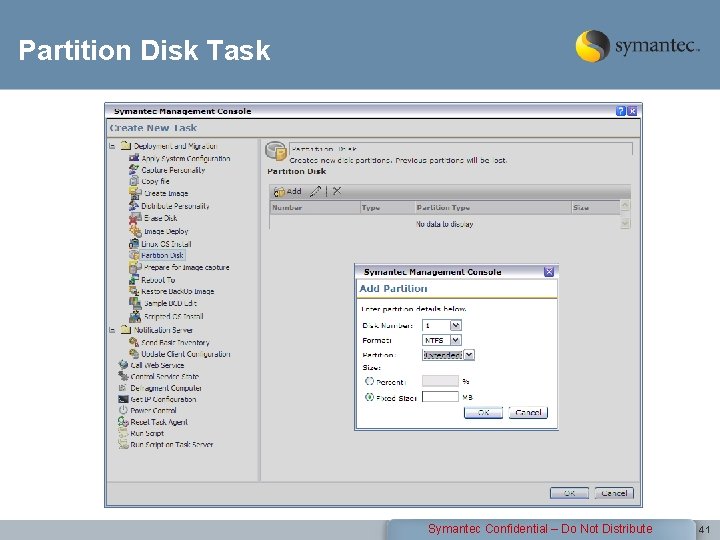Click the partition list scroll down arrow
Viewport: 720px width, 540px height.
click(625, 223)
